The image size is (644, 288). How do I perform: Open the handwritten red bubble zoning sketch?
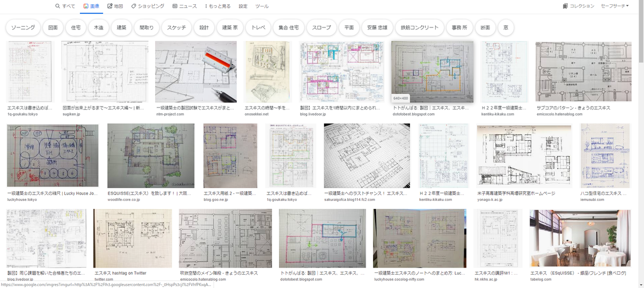pos(53,156)
